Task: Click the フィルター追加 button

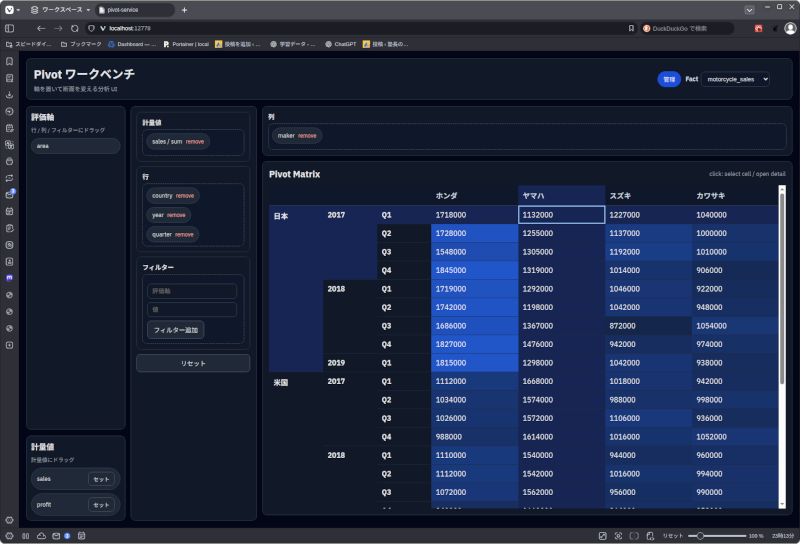Action: coord(176,329)
